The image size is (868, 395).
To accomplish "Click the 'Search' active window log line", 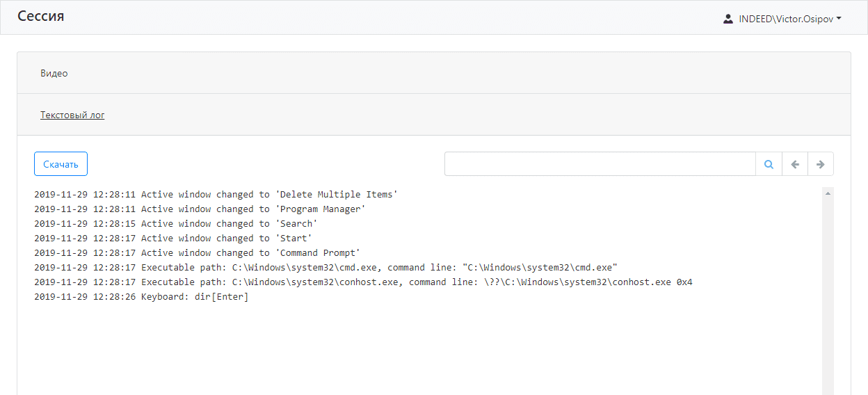I will (175, 224).
